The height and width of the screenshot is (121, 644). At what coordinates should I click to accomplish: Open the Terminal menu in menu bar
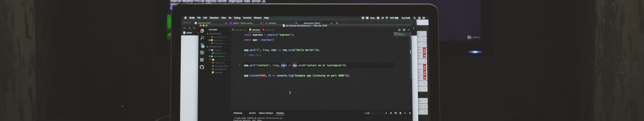coord(247,18)
